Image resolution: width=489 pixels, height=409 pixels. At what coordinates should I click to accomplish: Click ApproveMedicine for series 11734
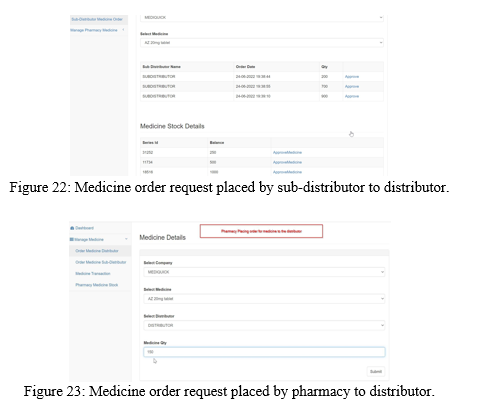287,162
